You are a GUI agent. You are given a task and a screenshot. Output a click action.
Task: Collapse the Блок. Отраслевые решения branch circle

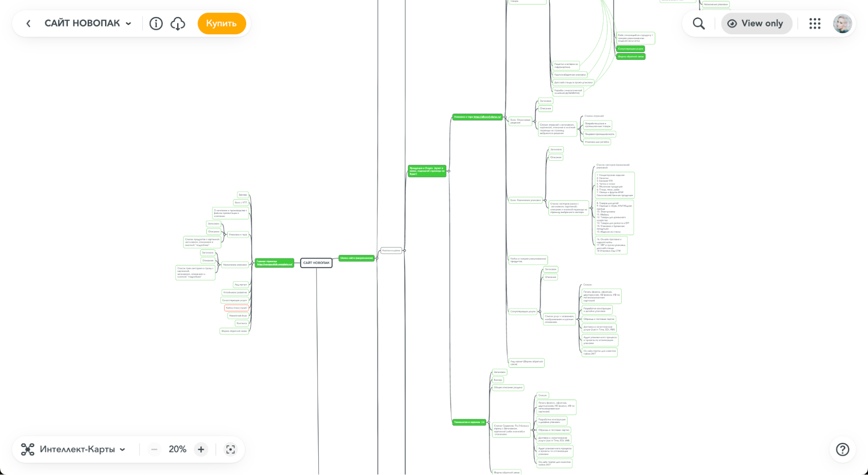coord(535,121)
